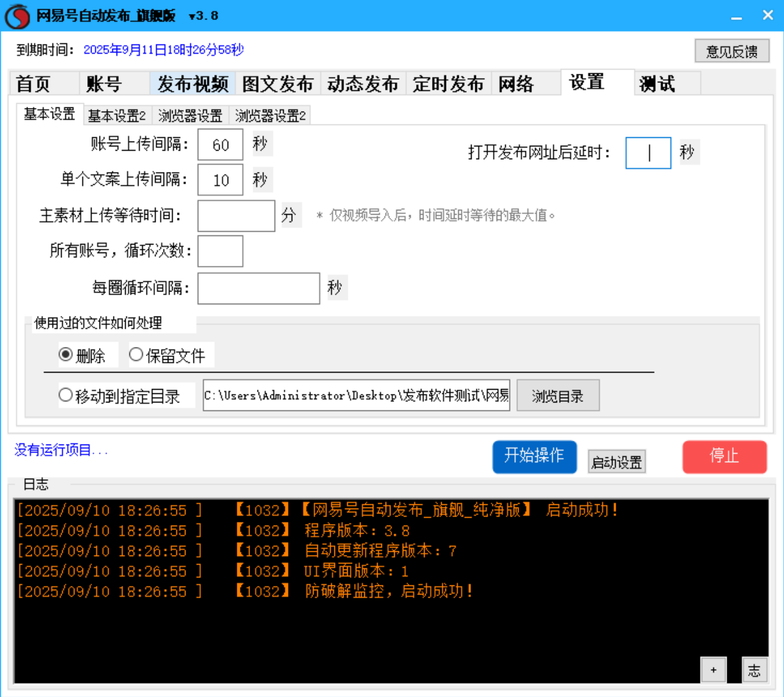Click the '+' icon below the log panel
784x697 pixels.
[x=713, y=669]
